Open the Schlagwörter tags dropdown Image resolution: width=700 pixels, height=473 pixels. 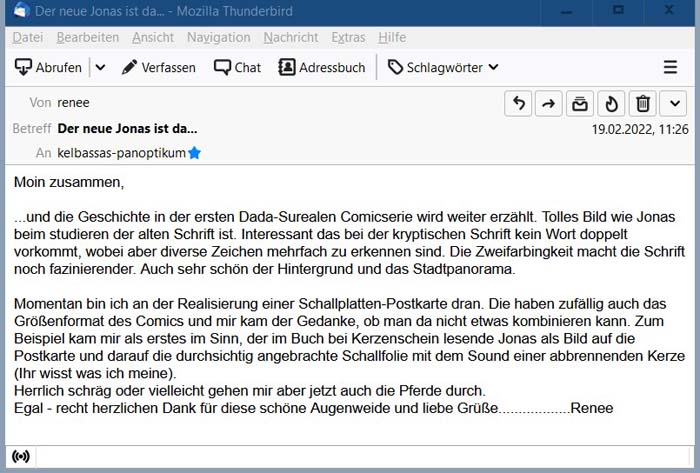pos(443,68)
